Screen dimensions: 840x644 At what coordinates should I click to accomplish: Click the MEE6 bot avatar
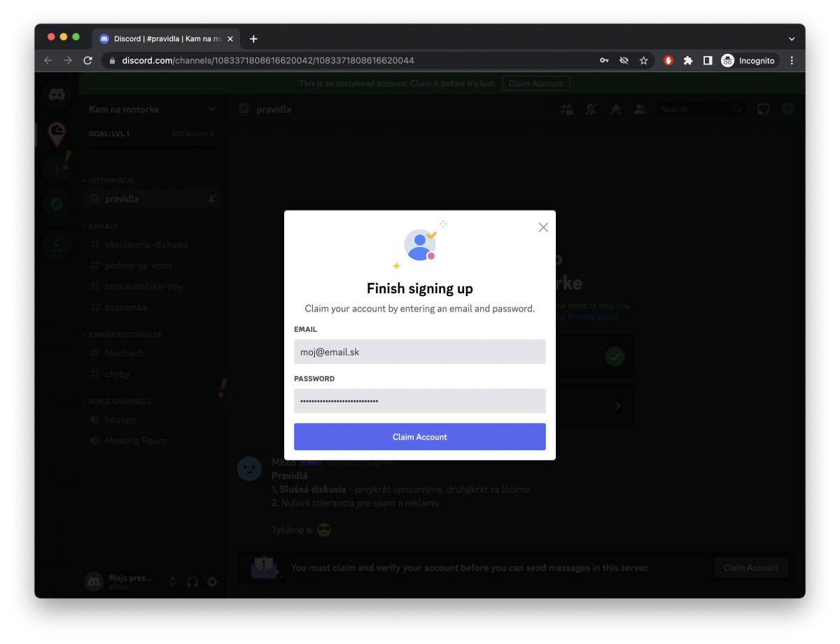coord(250,468)
